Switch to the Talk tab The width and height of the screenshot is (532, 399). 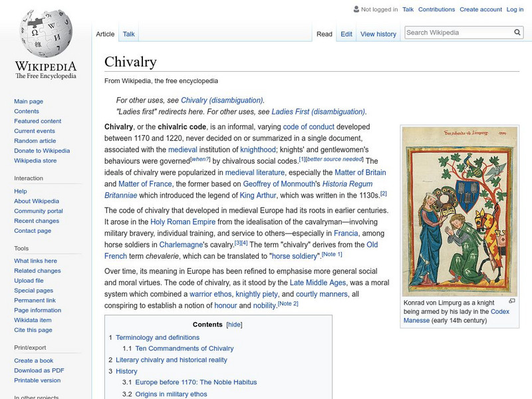pos(128,34)
